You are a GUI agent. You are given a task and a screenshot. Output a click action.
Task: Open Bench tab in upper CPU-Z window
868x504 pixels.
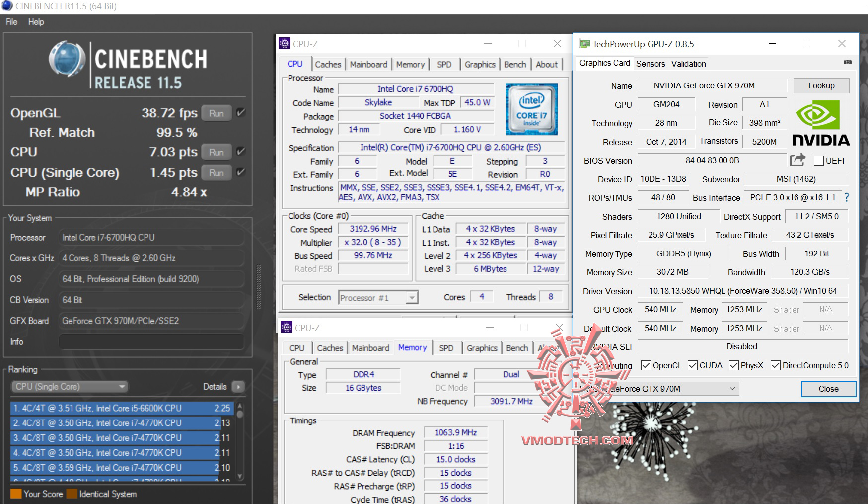(x=515, y=64)
